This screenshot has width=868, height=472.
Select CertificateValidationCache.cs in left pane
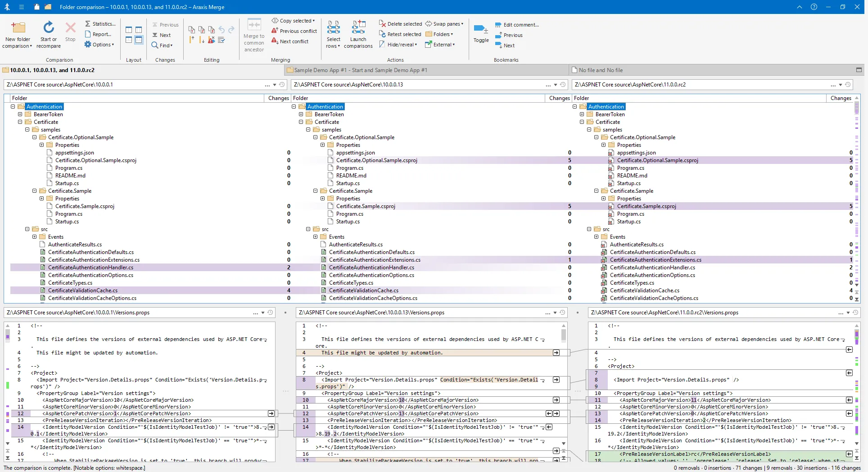coord(83,290)
